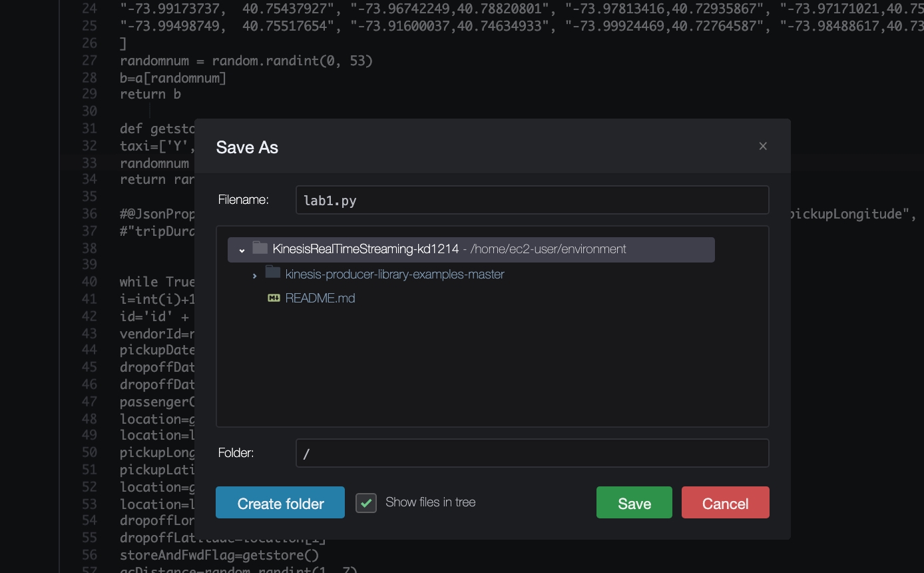This screenshot has height=573, width=924.
Task: Collapse the KinesisRealTimeStreaming-kd1214 root folder
Action: (242, 250)
